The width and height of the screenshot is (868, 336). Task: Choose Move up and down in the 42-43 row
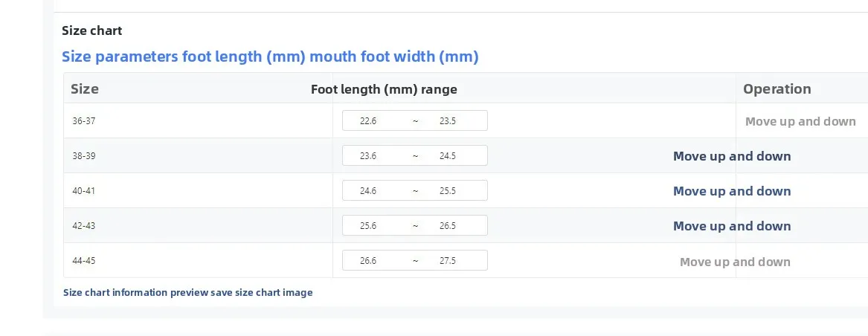[732, 226]
